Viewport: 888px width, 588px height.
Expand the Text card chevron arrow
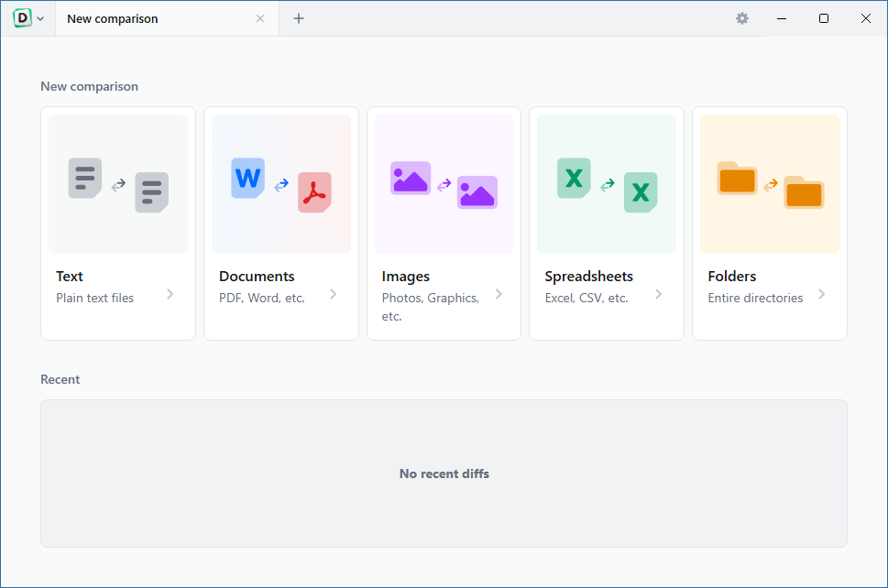(170, 294)
